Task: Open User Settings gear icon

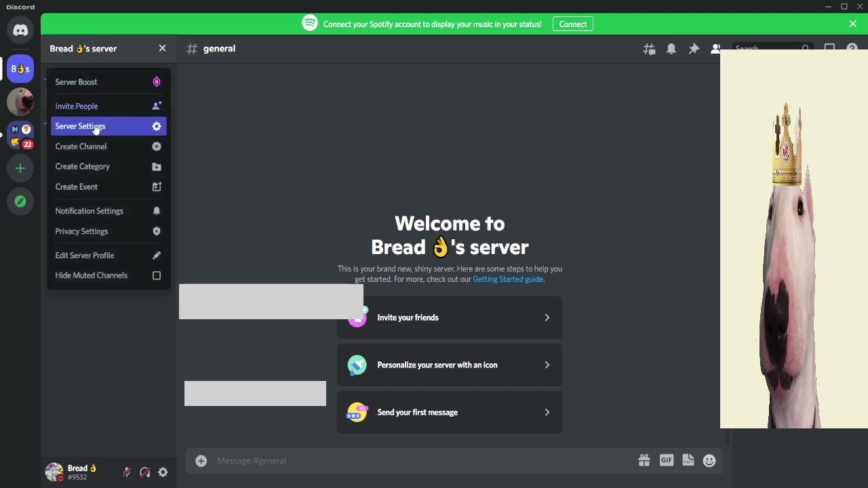Action: click(163, 472)
